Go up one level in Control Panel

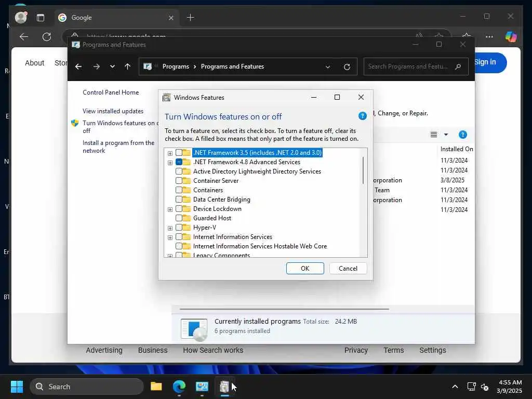click(x=127, y=66)
